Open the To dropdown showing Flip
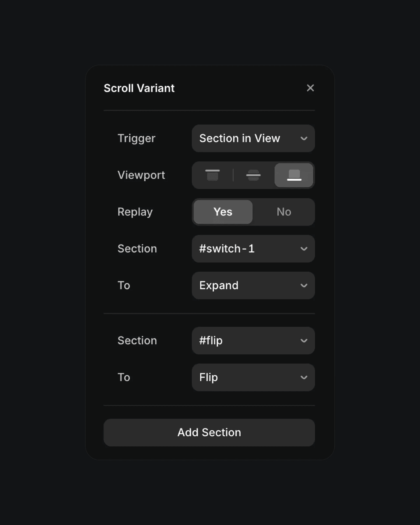This screenshot has height=525, width=420. (x=253, y=377)
